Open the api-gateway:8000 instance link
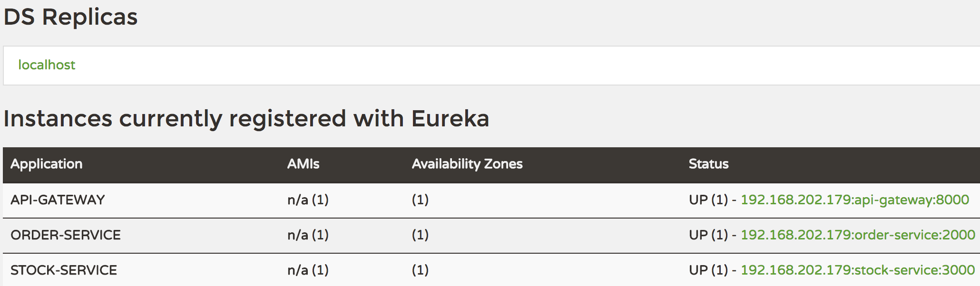980x286 pixels. click(x=854, y=200)
